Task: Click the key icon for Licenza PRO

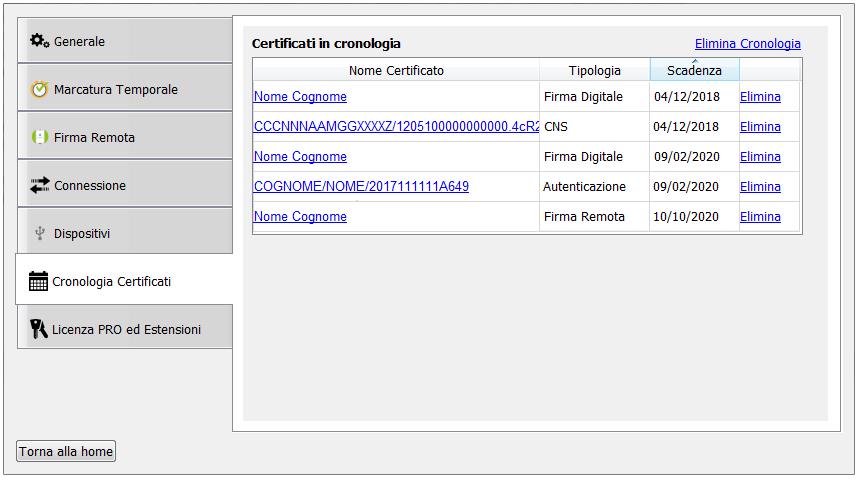Action: click(x=39, y=329)
